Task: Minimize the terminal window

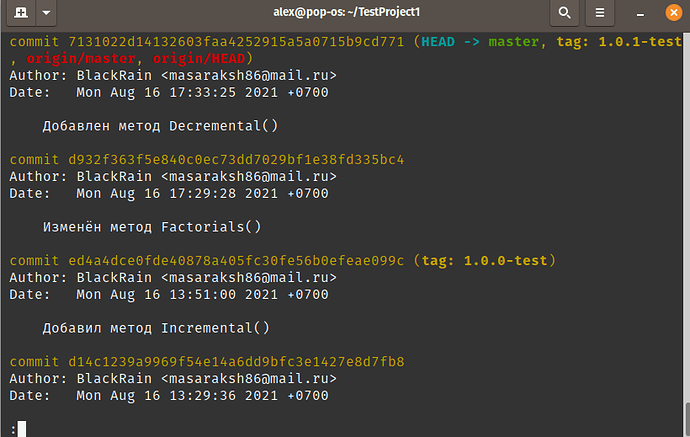Action: [x=640, y=13]
